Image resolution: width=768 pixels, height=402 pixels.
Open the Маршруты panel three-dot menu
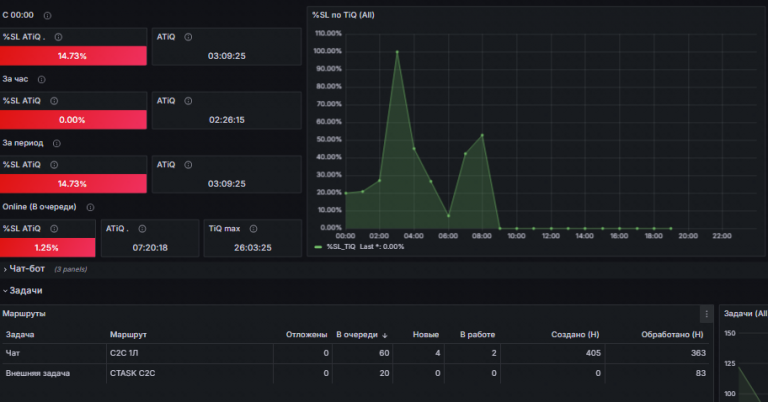(706, 314)
